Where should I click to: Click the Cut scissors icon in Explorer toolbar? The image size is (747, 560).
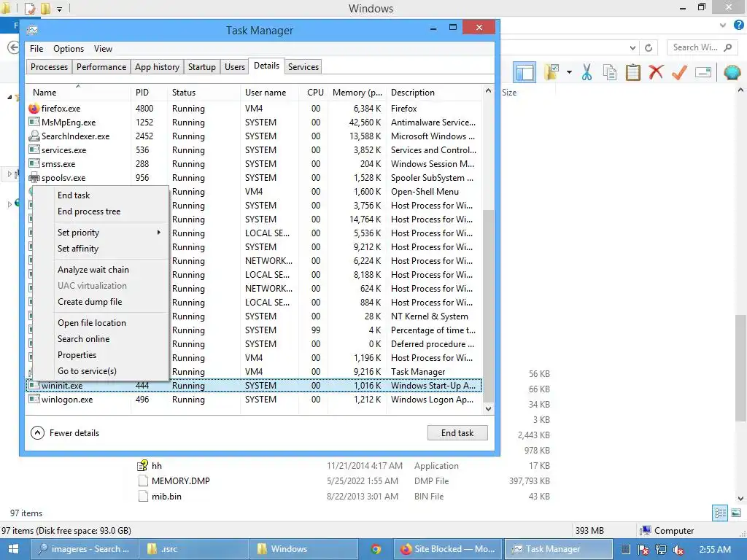pyautogui.click(x=587, y=72)
